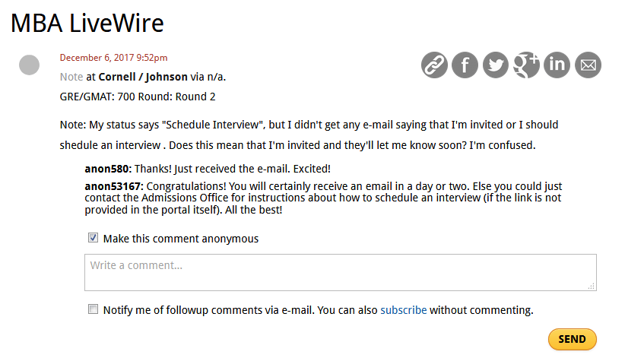
Task: Open the December 6, 2017 timestamp link
Action: [x=114, y=57]
